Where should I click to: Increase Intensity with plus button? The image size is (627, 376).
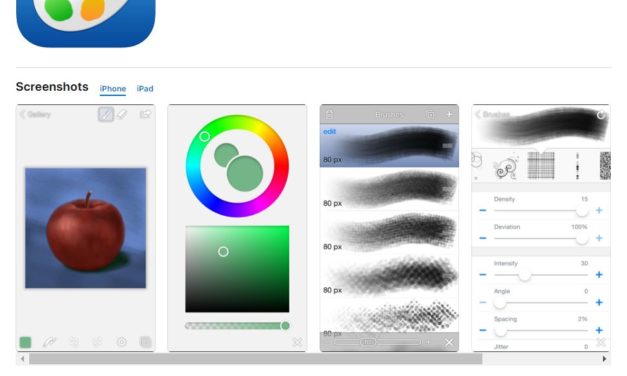599,275
